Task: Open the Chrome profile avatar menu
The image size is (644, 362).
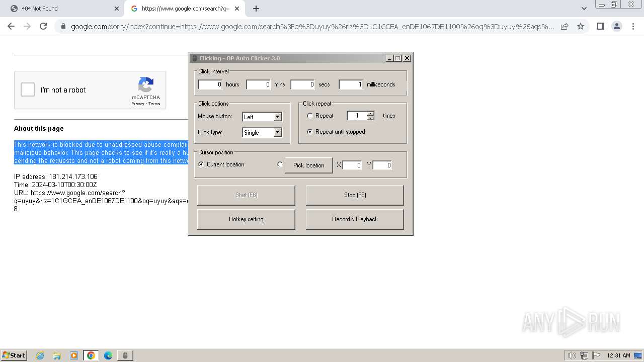Action: coord(616,26)
